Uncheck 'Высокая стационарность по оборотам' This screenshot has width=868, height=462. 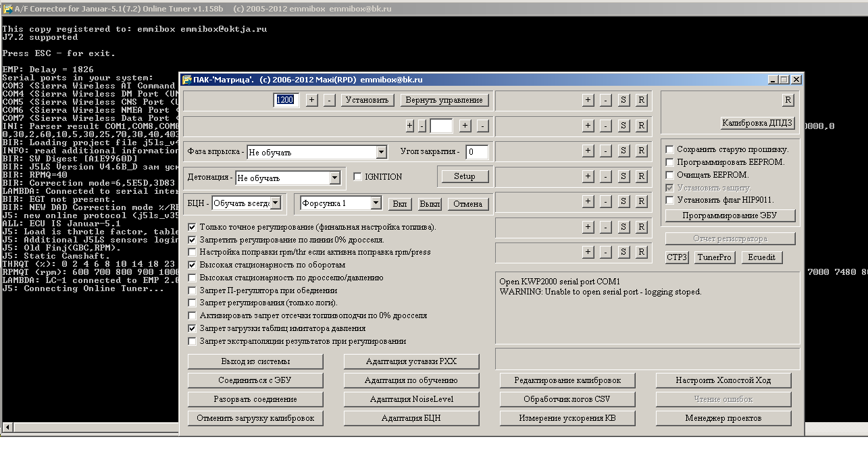[x=193, y=265]
